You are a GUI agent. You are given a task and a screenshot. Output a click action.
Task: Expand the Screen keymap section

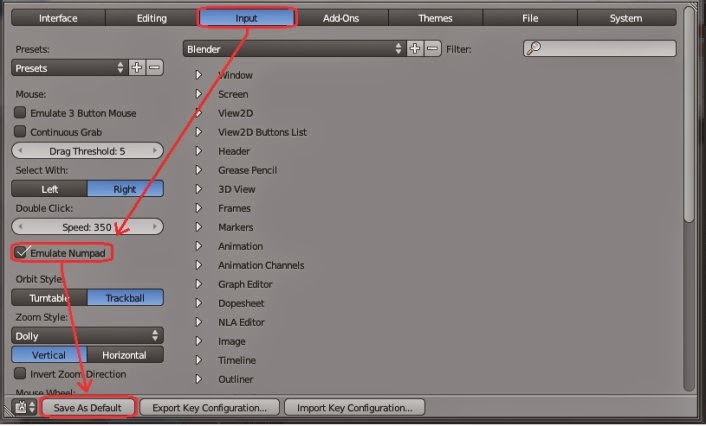pyautogui.click(x=198, y=94)
